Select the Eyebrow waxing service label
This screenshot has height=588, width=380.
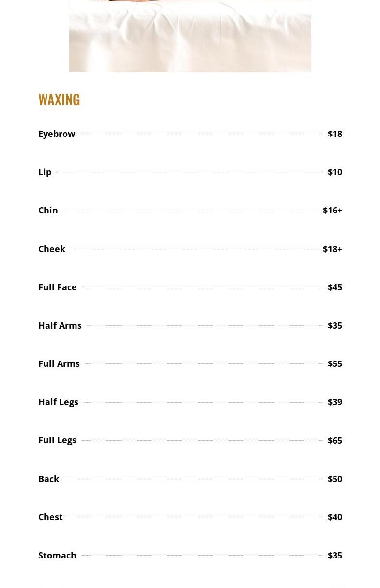coord(57,134)
